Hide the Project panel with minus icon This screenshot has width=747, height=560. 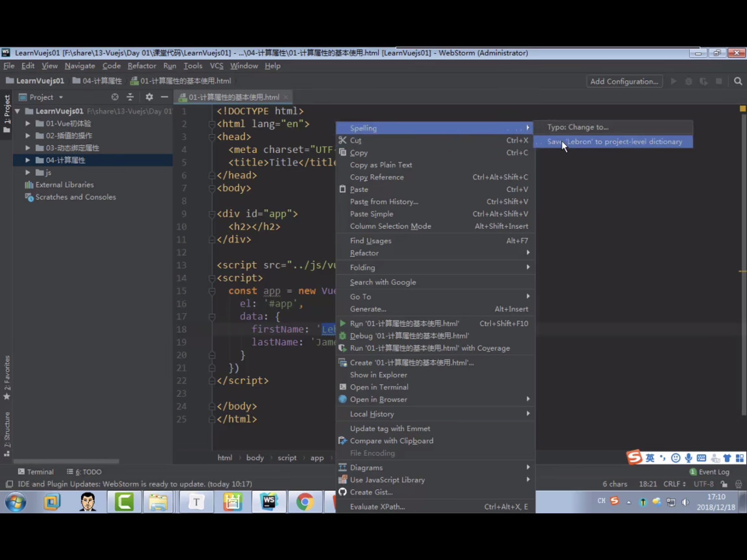pyautogui.click(x=165, y=97)
